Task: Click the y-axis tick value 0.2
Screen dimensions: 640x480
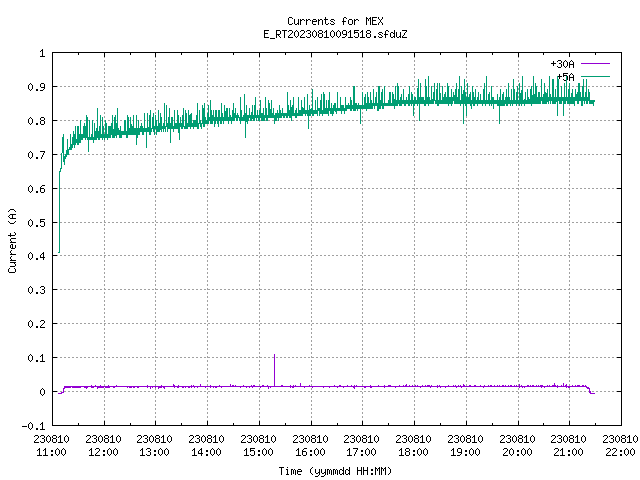Action: 36,324
